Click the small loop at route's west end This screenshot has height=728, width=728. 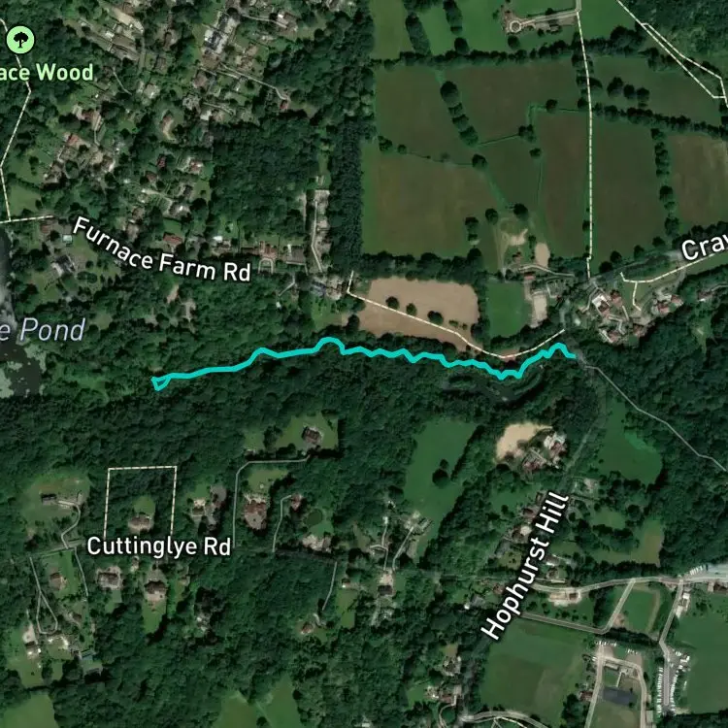point(160,382)
